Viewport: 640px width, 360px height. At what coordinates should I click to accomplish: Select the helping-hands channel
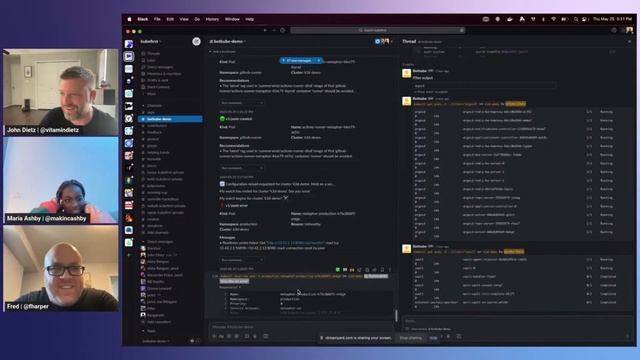(x=158, y=152)
